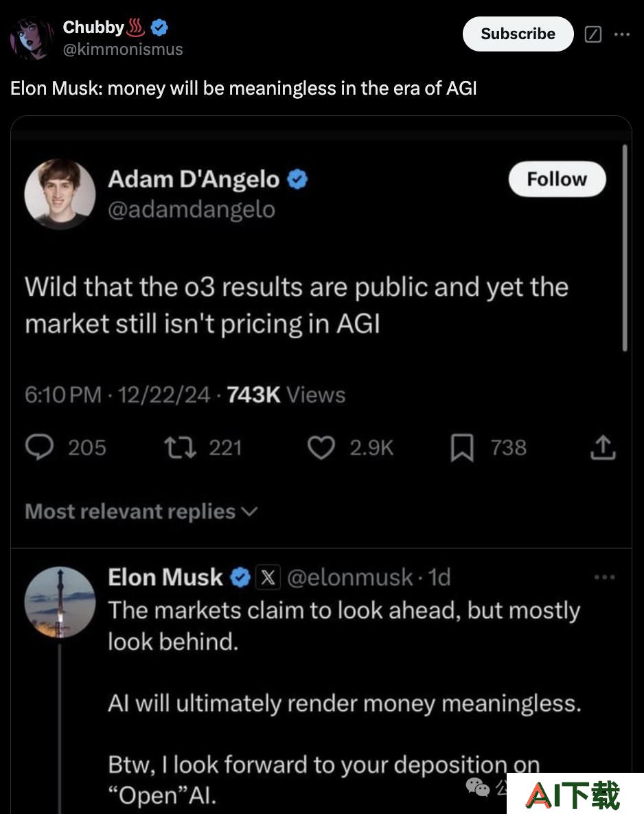Open the share icon on the embedded post
644x814 pixels.
602,447
